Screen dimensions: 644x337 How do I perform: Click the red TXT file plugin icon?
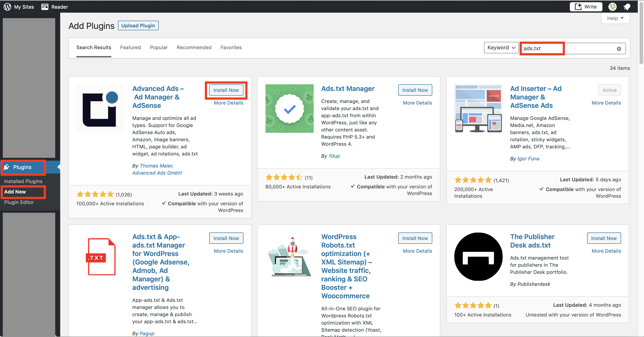pos(100,257)
